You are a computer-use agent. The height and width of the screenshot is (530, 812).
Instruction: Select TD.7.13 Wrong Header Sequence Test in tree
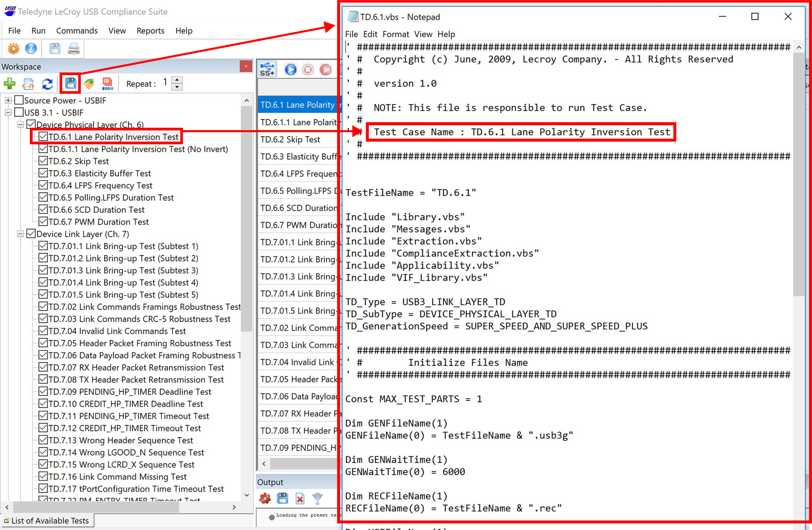[121, 440]
